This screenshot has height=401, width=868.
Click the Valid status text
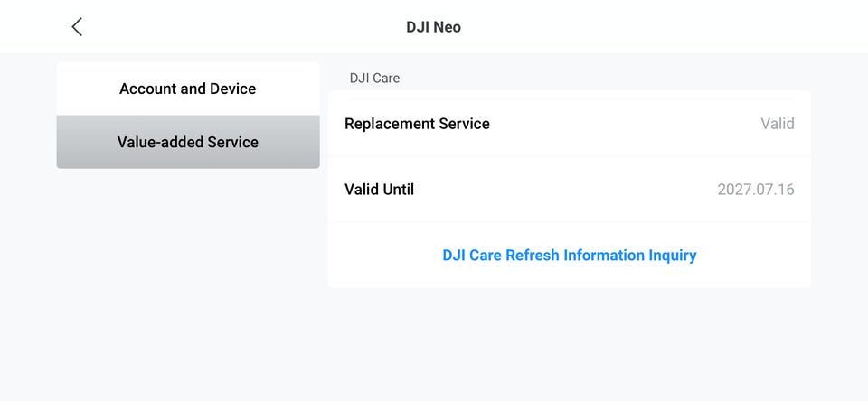tap(777, 124)
